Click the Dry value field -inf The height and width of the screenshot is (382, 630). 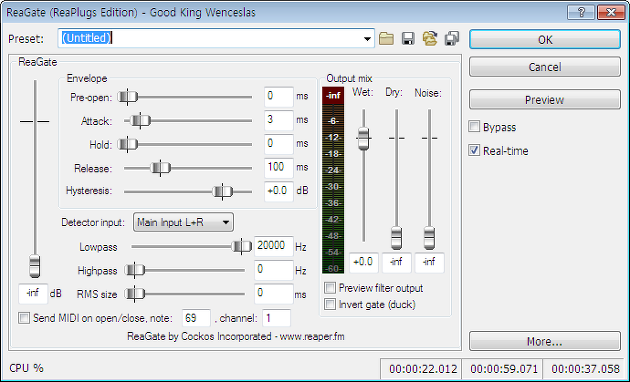[x=397, y=263]
